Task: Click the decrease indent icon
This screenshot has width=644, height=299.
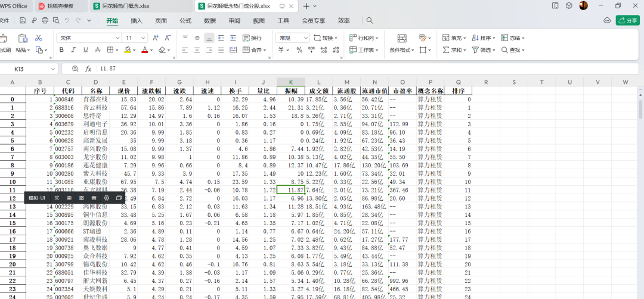Action: 221,38
